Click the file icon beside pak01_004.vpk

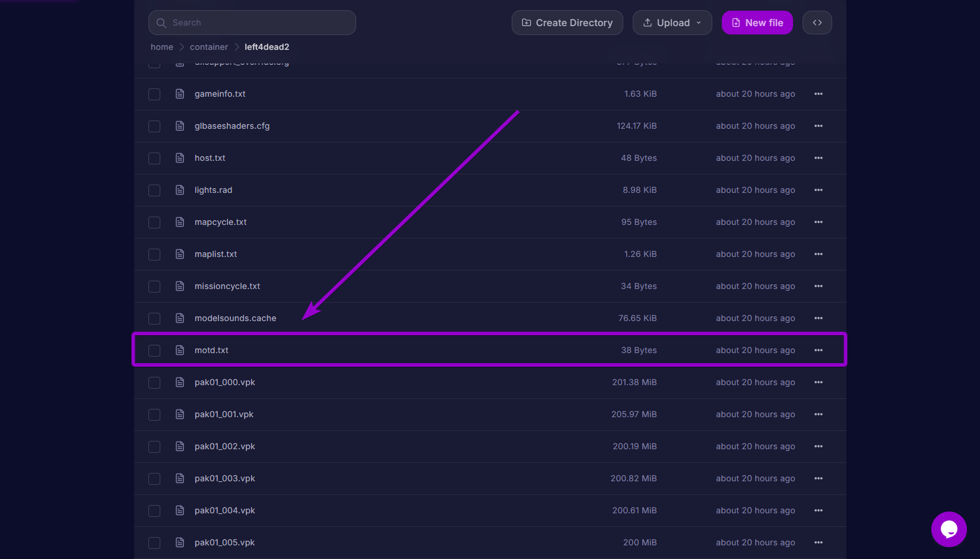(180, 510)
